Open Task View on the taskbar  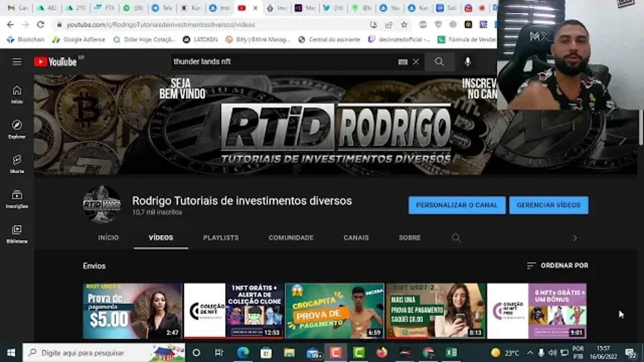(x=219, y=352)
